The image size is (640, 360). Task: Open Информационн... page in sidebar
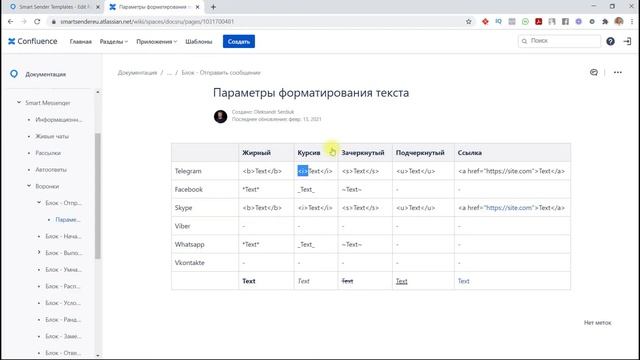coord(59,120)
